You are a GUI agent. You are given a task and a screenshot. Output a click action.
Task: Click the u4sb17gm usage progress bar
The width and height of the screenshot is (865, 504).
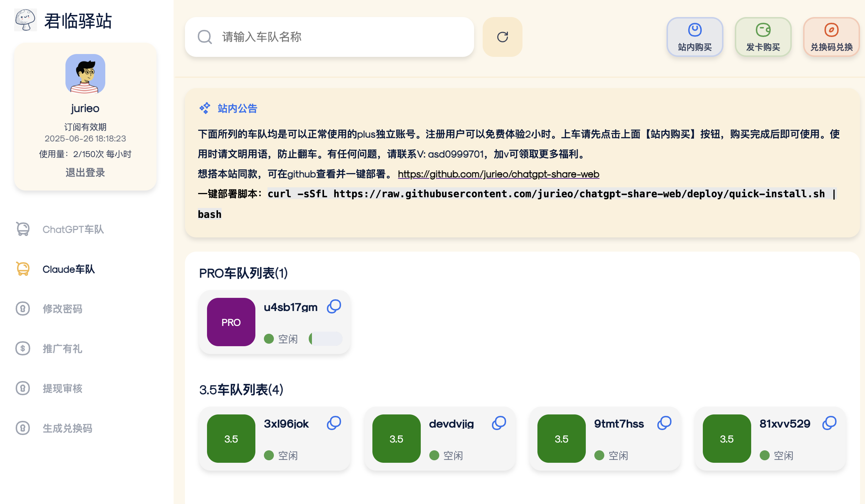pos(325,339)
